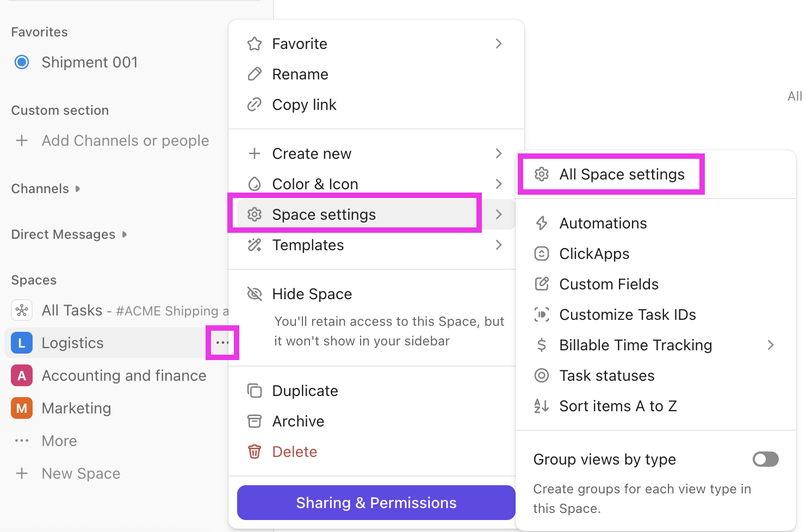Screen dimensions: 806x532
Task: Click the Delete trash icon
Action: [x=255, y=451]
